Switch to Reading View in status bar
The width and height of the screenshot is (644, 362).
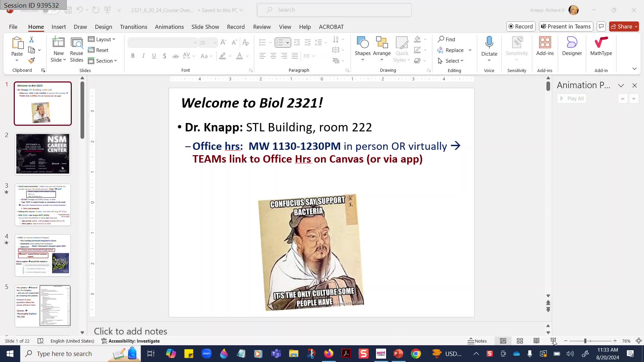(536, 341)
